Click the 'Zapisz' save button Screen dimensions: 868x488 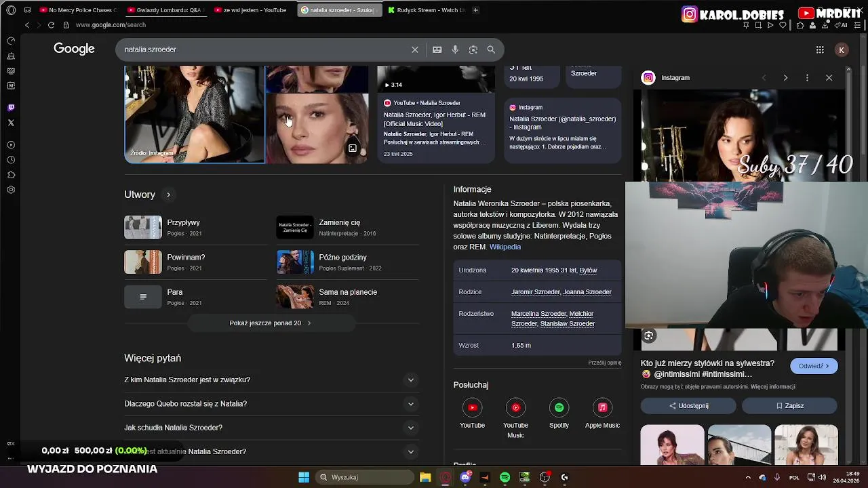point(790,405)
